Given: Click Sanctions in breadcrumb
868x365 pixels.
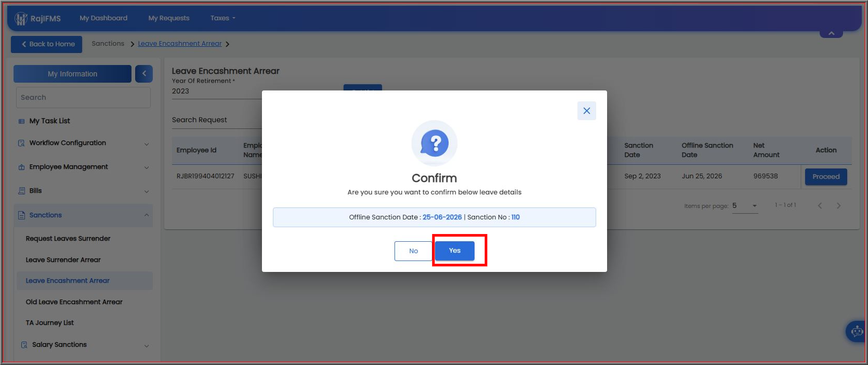Looking at the screenshot, I should tap(108, 44).
